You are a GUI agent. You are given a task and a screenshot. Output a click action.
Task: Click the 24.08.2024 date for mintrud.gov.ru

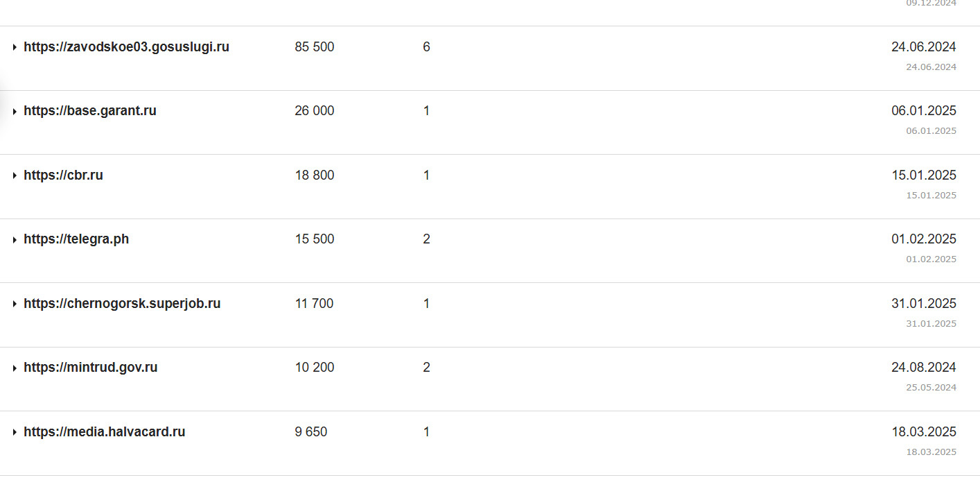(923, 368)
